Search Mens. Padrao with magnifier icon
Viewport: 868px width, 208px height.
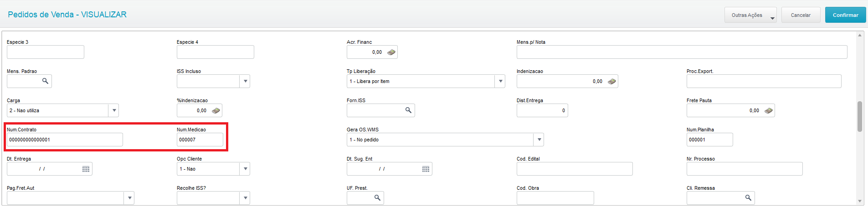point(45,81)
